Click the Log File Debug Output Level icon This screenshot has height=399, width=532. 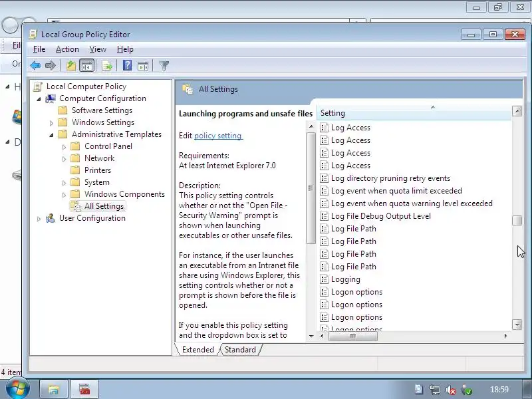pyautogui.click(x=325, y=216)
